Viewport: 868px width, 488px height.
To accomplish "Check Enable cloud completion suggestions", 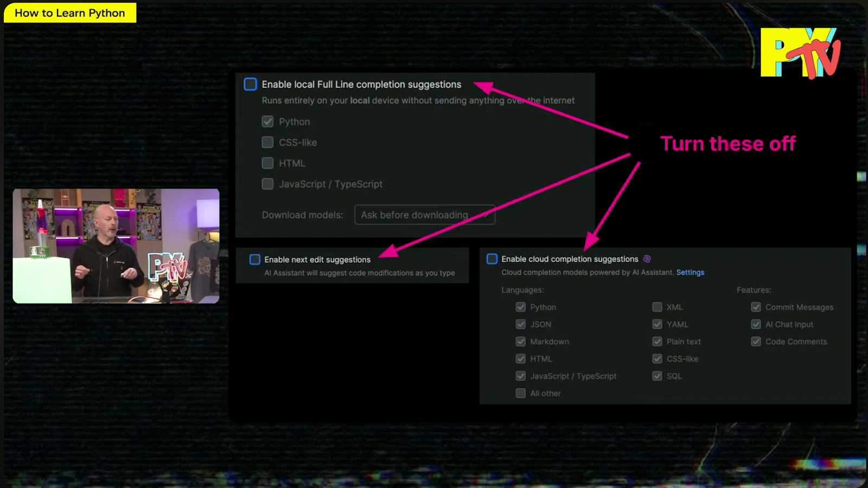I will pyautogui.click(x=492, y=259).
